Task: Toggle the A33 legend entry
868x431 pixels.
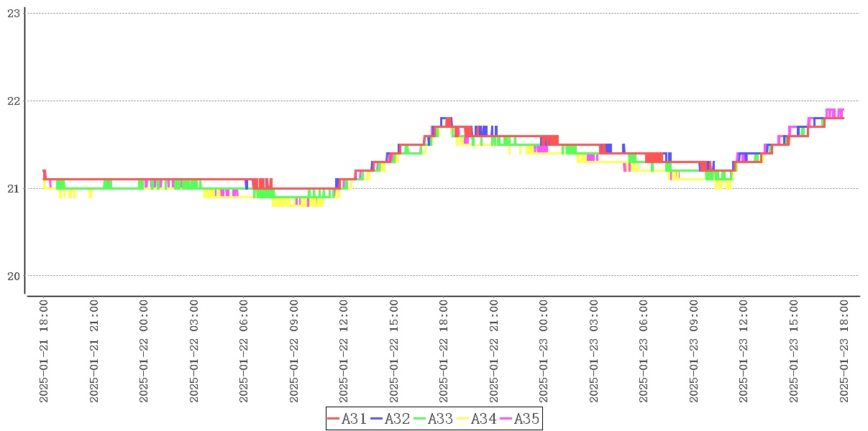Action: coord(441,419)
